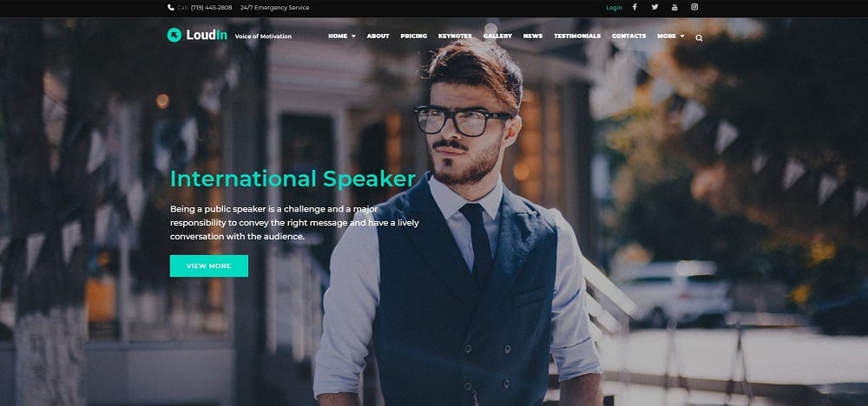Screen dimensions: 868x406
Task: Open the Twitter social icon
Action: tap(654, 7)
